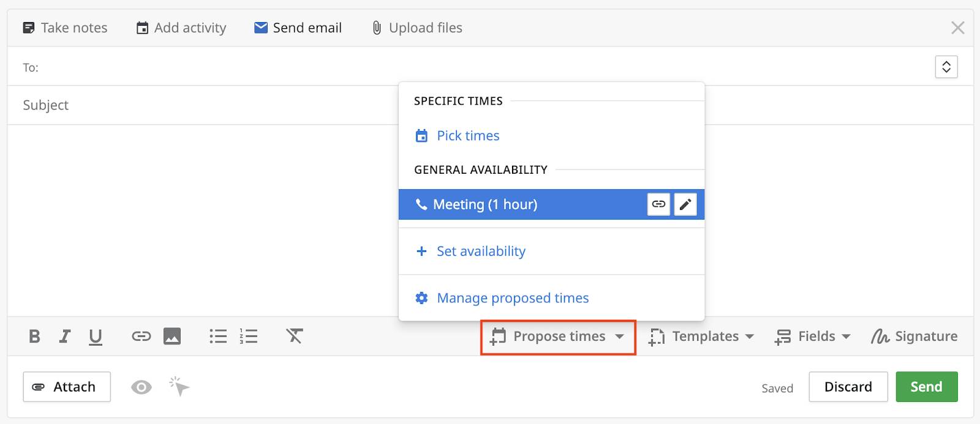
Task: Edit the Meeting (1 hour) availability with pencil icon
Action: coord(685,204)
